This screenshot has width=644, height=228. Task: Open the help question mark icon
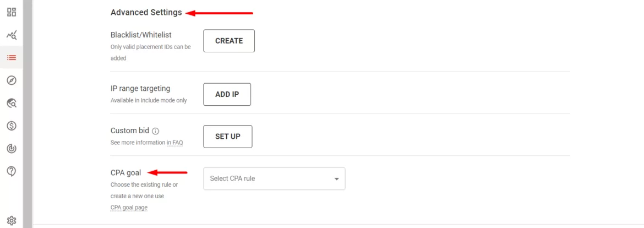pyautogui.click(x=12, y=171)
